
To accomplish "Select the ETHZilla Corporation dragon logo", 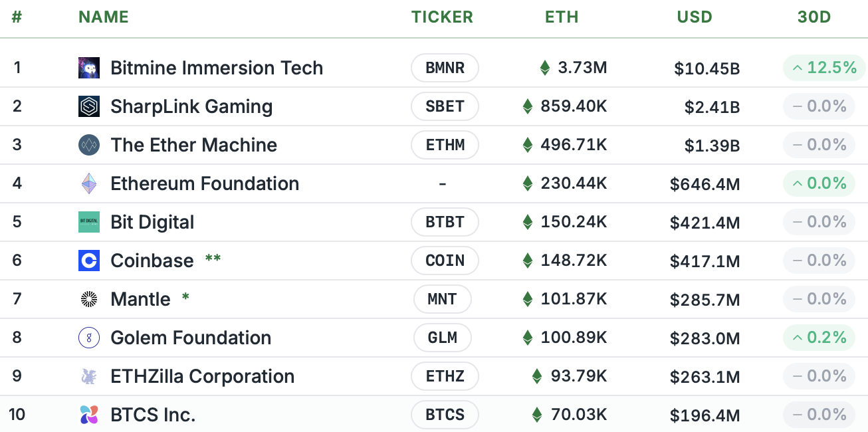I will pos(88,376).
